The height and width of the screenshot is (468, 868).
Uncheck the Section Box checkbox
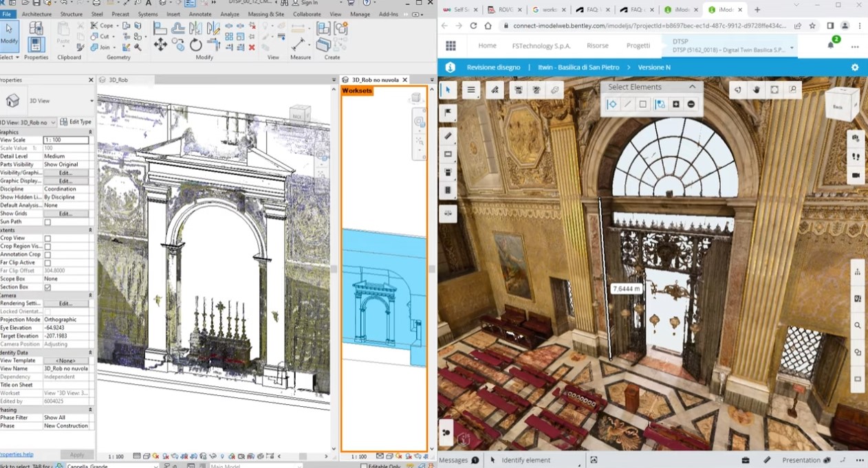47,287
